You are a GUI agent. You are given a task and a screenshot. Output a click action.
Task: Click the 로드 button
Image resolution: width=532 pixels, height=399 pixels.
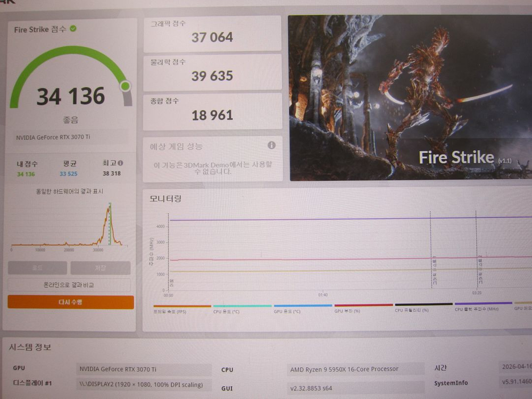pyautogui.click(x=38, y=268)
